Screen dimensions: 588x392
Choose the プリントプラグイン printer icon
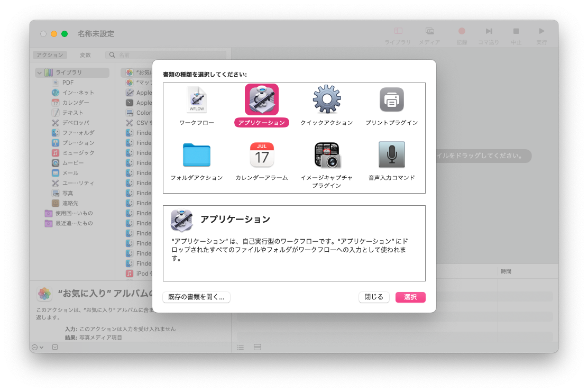pos(391,99)
